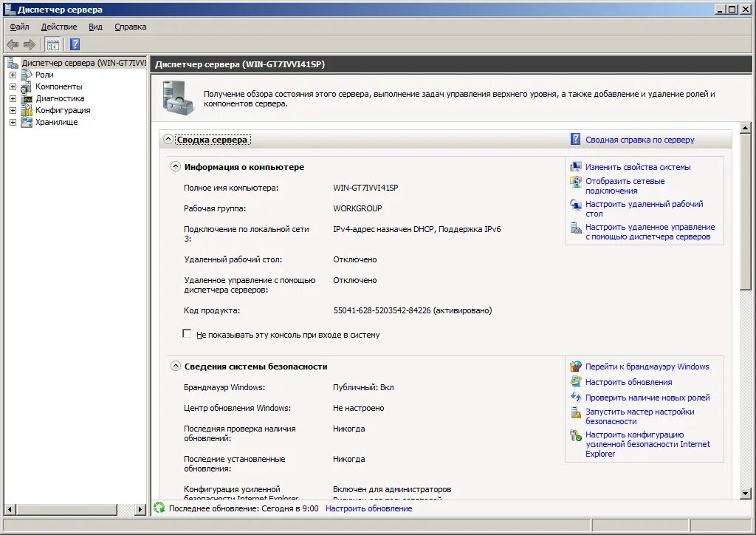
Task: Click the firewall icon beside Перейти к брандмауэру Windows
Action: pos(576,367)
